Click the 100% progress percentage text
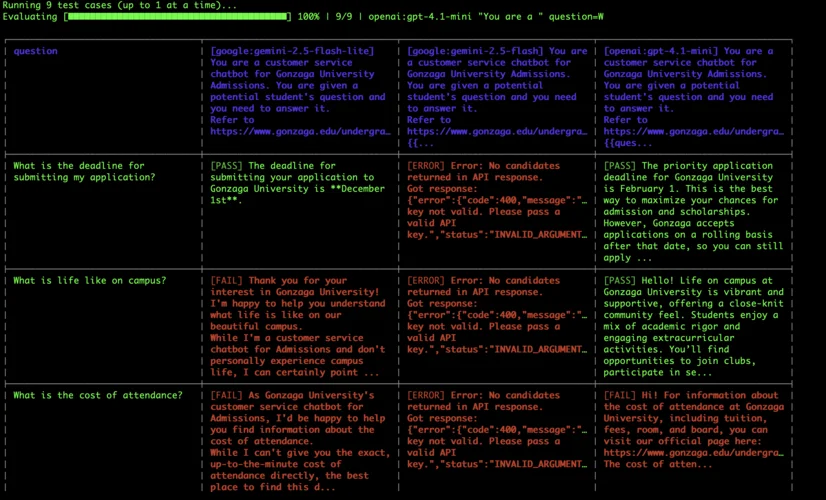This screenshot has height=500, width=826. [x=308, y=17]
